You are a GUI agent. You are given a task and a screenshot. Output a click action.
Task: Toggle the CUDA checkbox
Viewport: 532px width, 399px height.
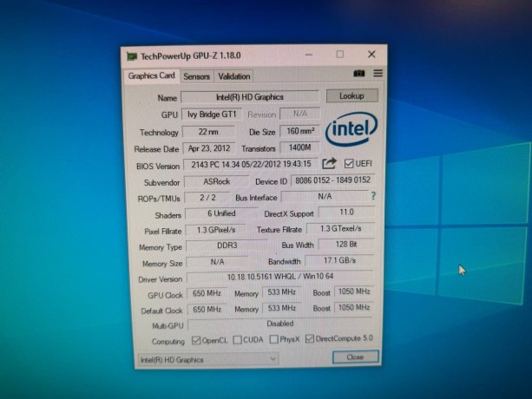(x=238, y=340)
